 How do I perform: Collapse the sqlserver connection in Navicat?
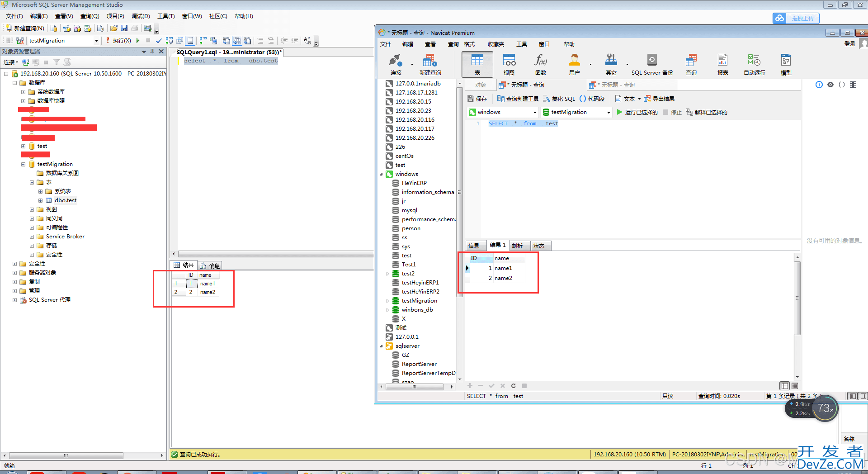pyautogui.click(x=381, y=346)
